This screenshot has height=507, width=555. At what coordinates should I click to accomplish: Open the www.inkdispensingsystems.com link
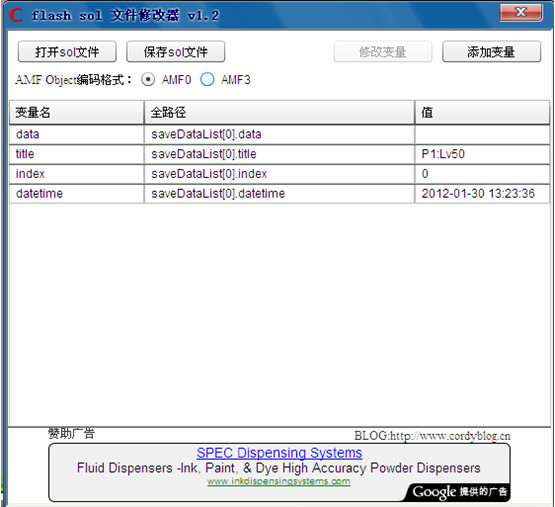pos(279,481)
